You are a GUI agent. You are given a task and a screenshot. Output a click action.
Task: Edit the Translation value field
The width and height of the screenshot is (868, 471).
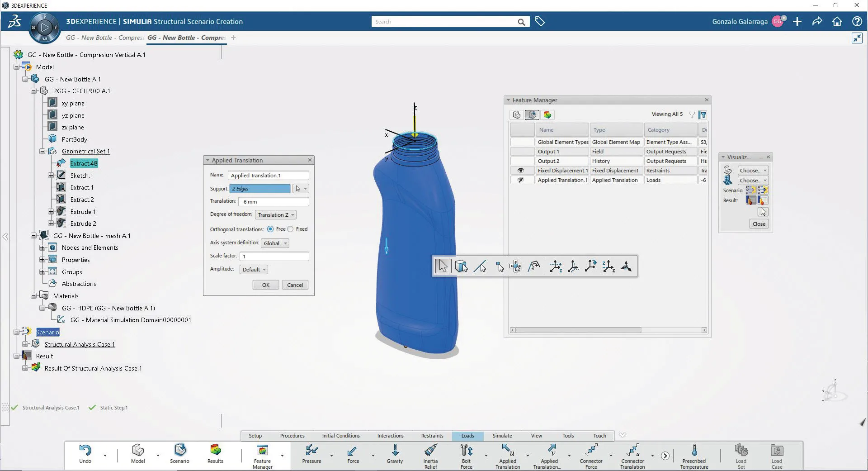pyautogui.click(x=274, y=201)
